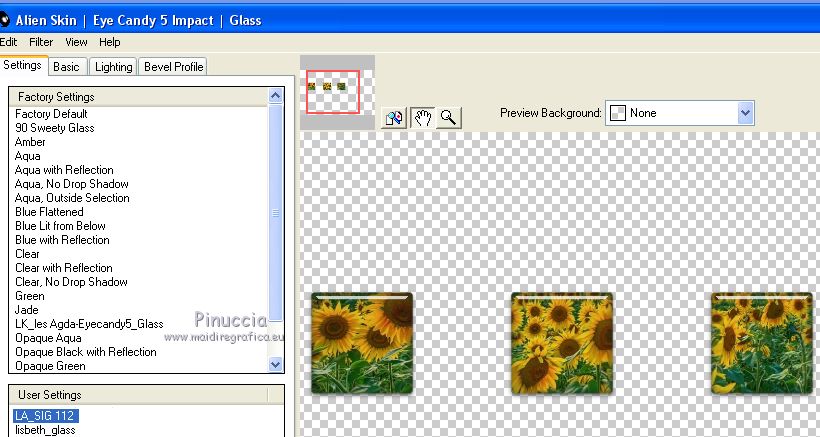The height and width of the screenshot is (437, 820).
Task: Select the plain Aqua preset
Action: click(x=28, y=156)
